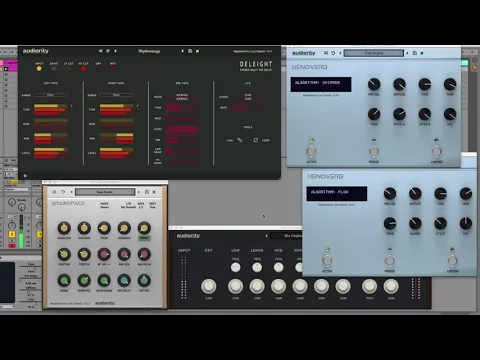Click the PITCH A knob on Shimmer Xenoverb
The image size is (480, 360).
click(x=399, y=114)
